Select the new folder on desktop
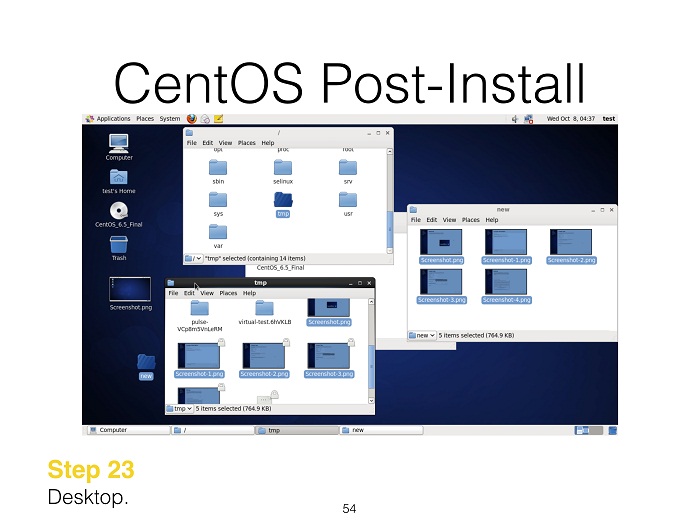Image resolution: width=700 pixels, height=525 pixels. pos(146,367)
